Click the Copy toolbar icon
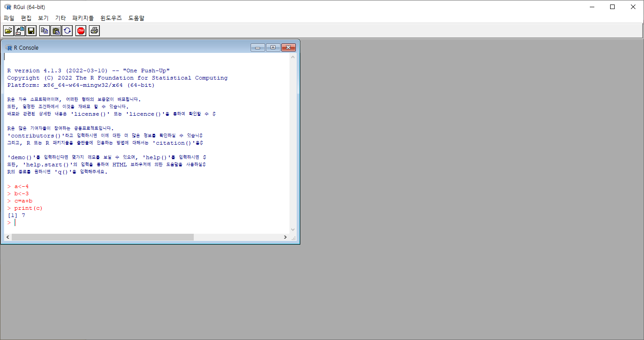Screen dimensions: 644x340 pos(45,31)
